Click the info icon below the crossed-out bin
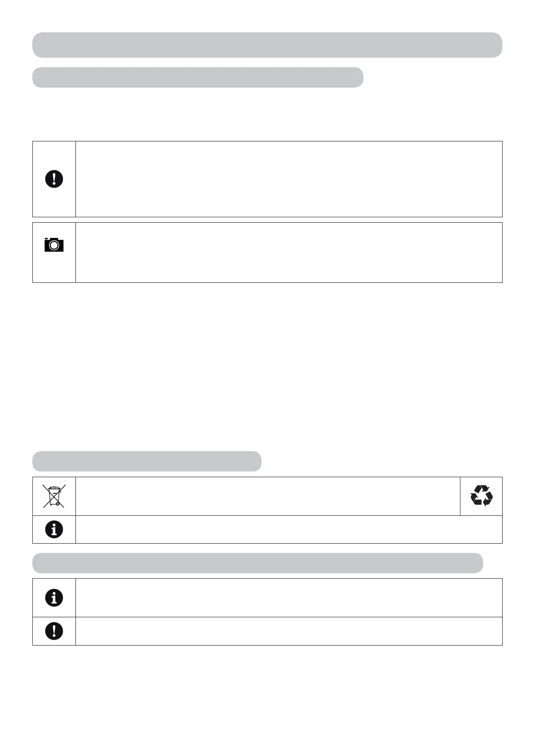This screenshot has width=535, height=756. pyautogui.click(x=54, y=529)
